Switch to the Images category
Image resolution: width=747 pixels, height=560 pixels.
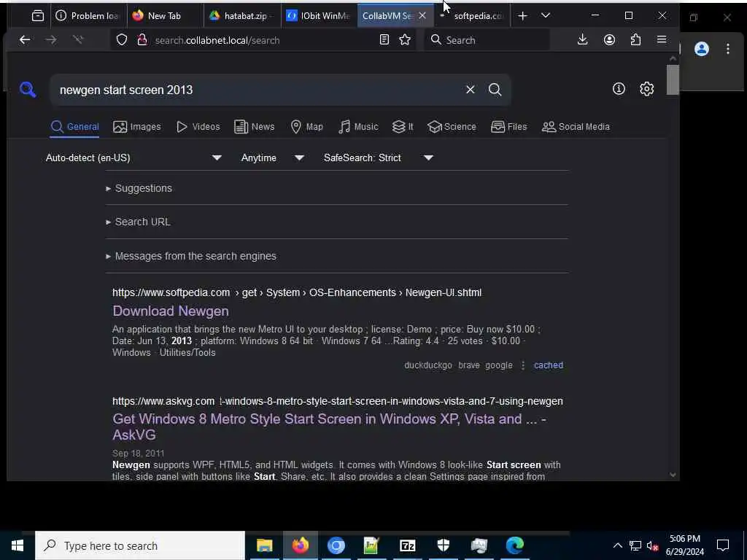136,127
